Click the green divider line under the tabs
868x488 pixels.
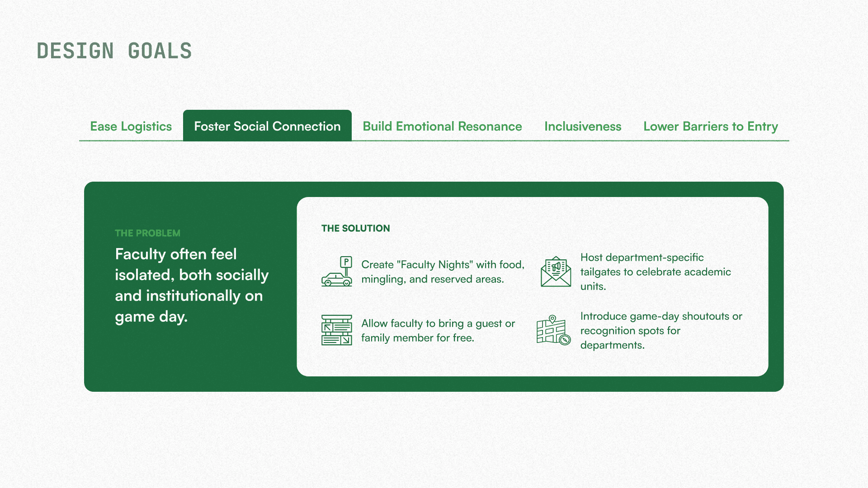pos(497,141)
